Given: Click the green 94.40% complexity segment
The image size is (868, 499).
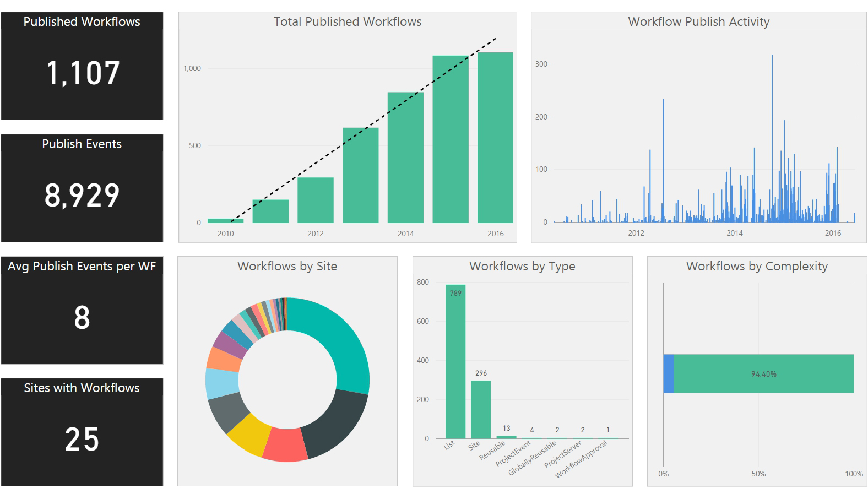Looking at the screenshot, I should [x=764, y=373].
